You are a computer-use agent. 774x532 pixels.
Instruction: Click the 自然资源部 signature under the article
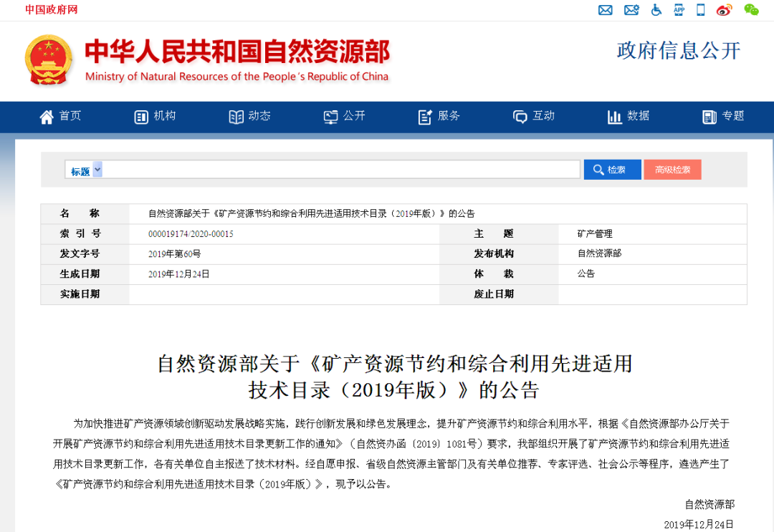point(709,504)
